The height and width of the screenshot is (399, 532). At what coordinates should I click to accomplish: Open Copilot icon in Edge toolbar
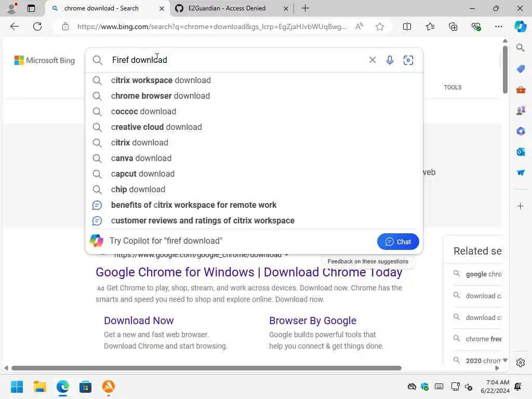520,26
